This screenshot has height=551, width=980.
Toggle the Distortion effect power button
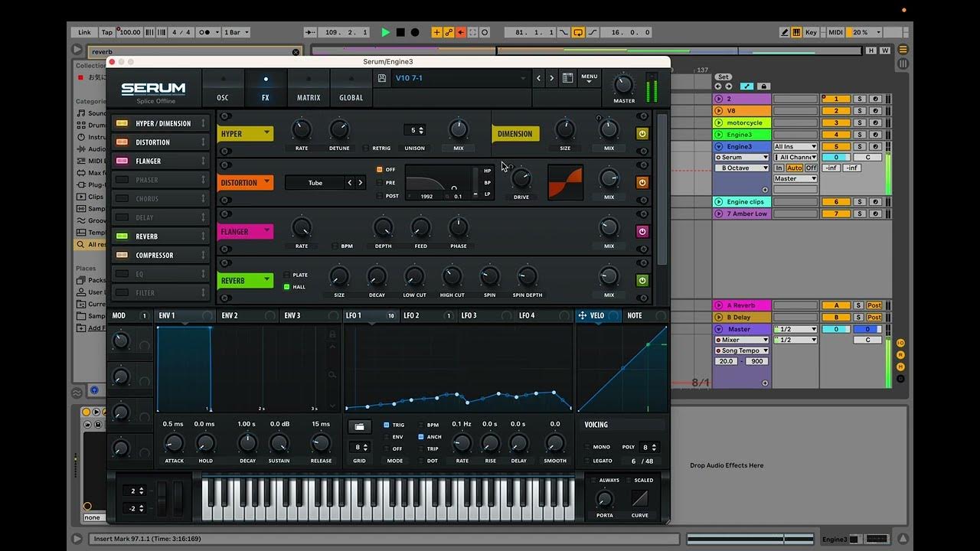coord(642,183)
